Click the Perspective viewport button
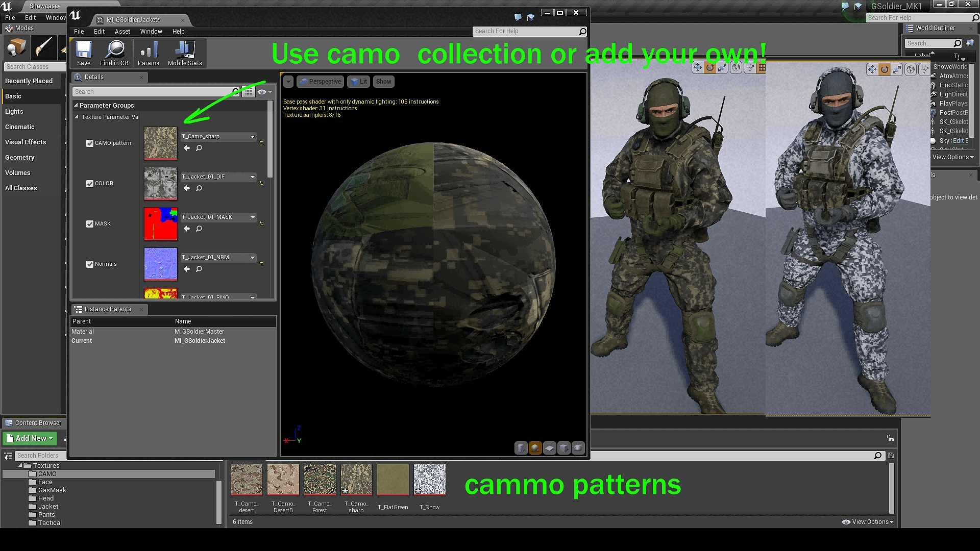This screenshot has height=551, width=980. (x=320, y=82)
